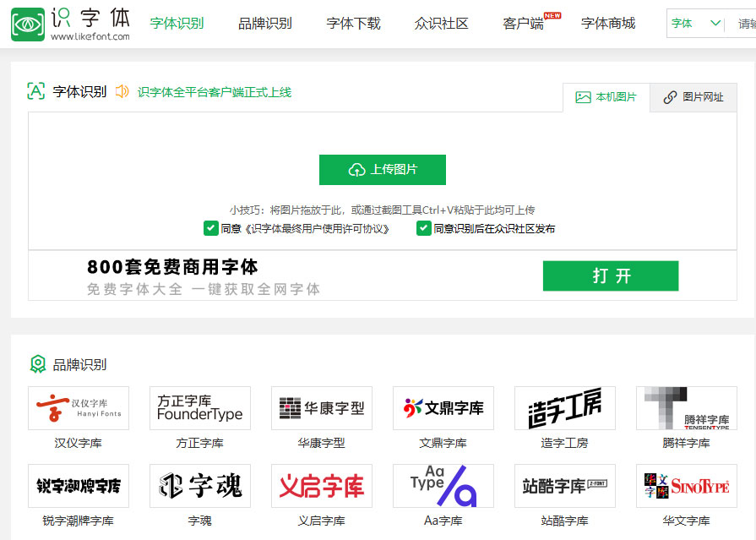
Task: Click the 锐字潮牌字库 text label
Action: [x=78, y=521]
